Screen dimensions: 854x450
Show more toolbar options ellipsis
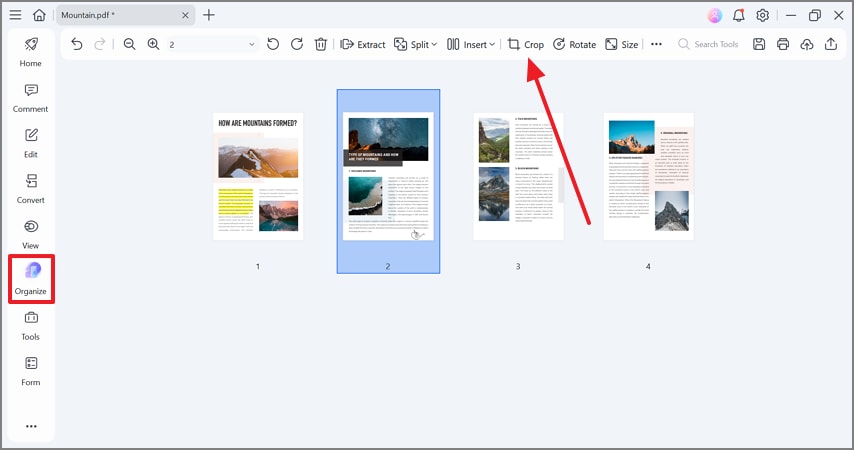click(656, 44)
